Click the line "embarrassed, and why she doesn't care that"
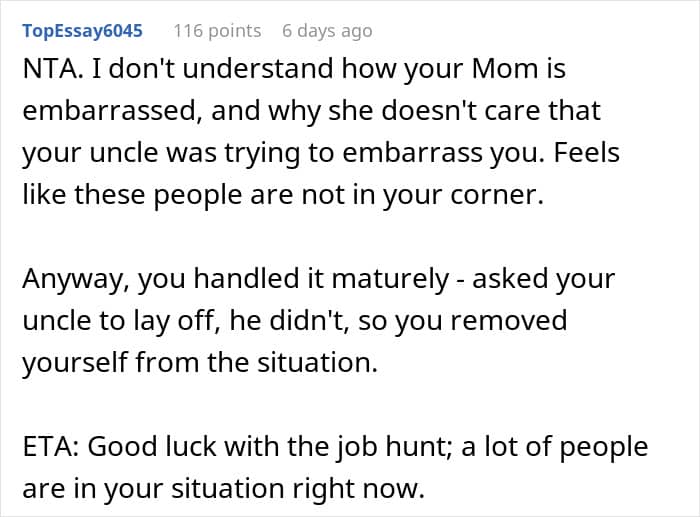The height and width of the screenshot is (517, 700). 308,111
